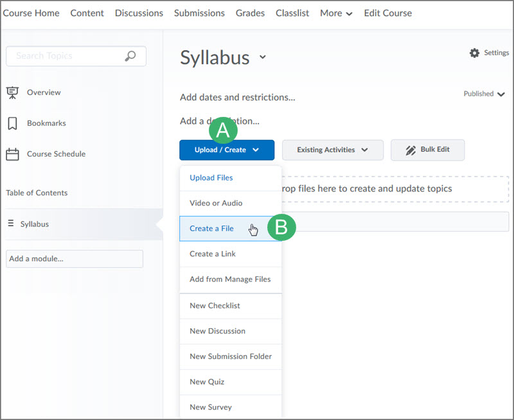Click Add a description text
The width and height of the screenshot is (514, 420).
220,121
